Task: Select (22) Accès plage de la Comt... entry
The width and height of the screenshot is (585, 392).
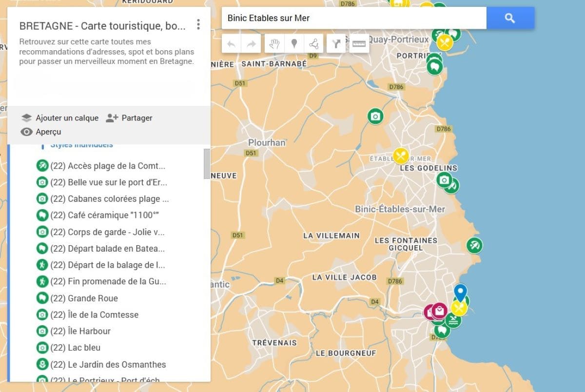Action: (x=101, y=166)
